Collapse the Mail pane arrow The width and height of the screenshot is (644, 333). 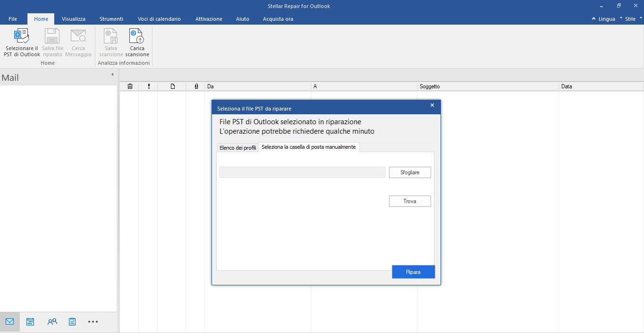click(x=112, y=75)
